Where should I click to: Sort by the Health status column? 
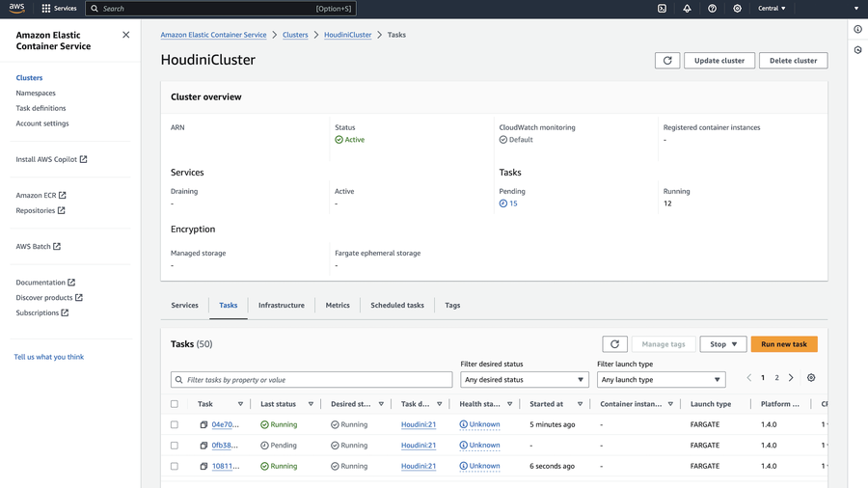[x=509, y=404]
